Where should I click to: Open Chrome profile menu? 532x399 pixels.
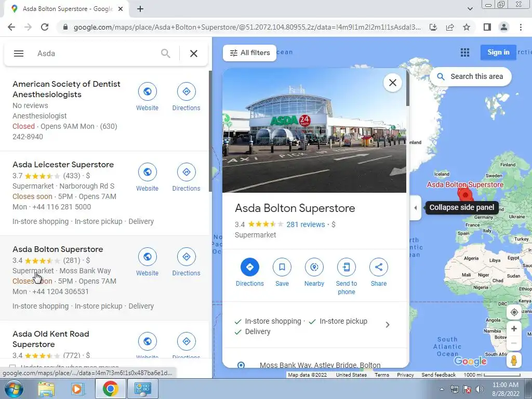click(504, 27)
